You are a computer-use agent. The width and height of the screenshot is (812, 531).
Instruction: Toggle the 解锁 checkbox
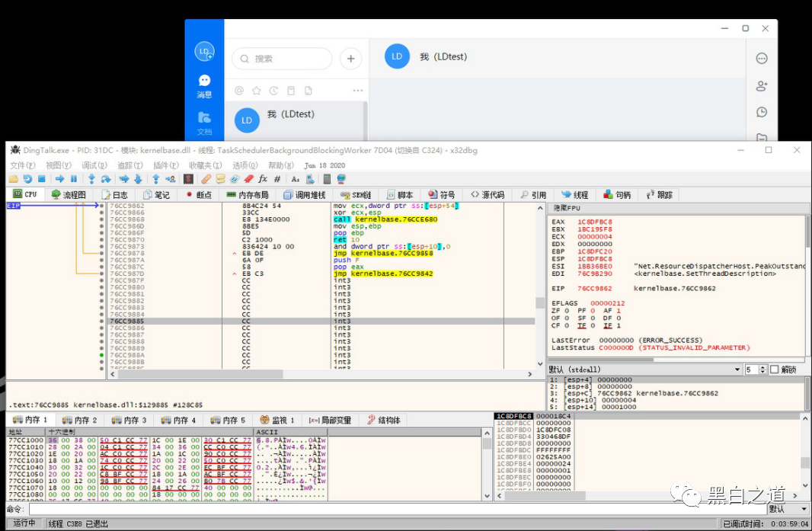point(774,369)
